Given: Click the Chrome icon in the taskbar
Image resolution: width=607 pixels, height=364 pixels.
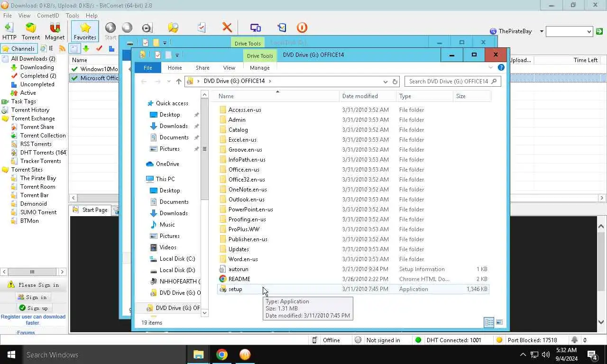Looking at the screenshot, I should click(x=221, y=355).
